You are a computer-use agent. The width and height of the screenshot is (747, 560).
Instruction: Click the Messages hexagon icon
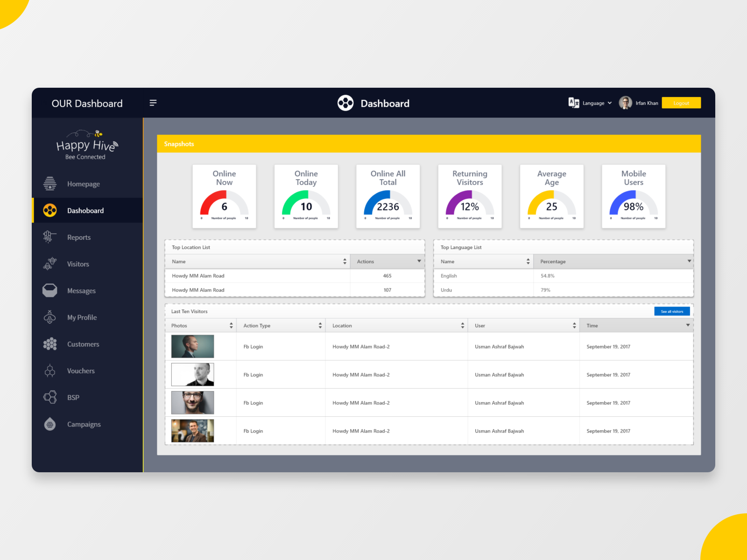[x=49, y=290]
